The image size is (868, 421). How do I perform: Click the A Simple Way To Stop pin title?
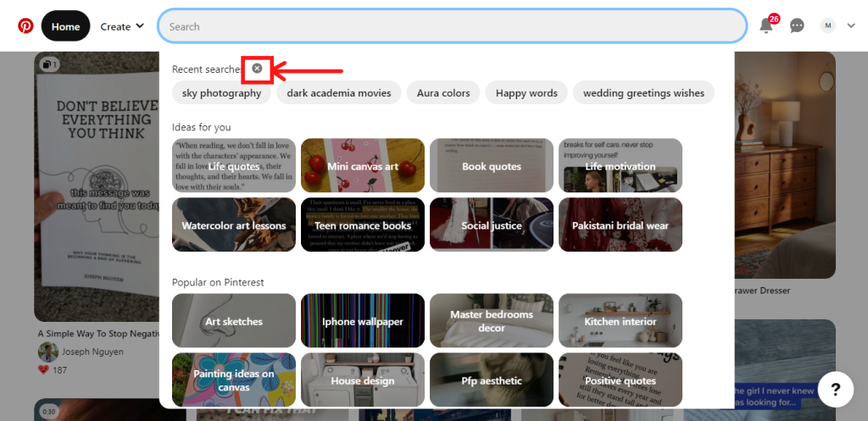click(98, 334)
